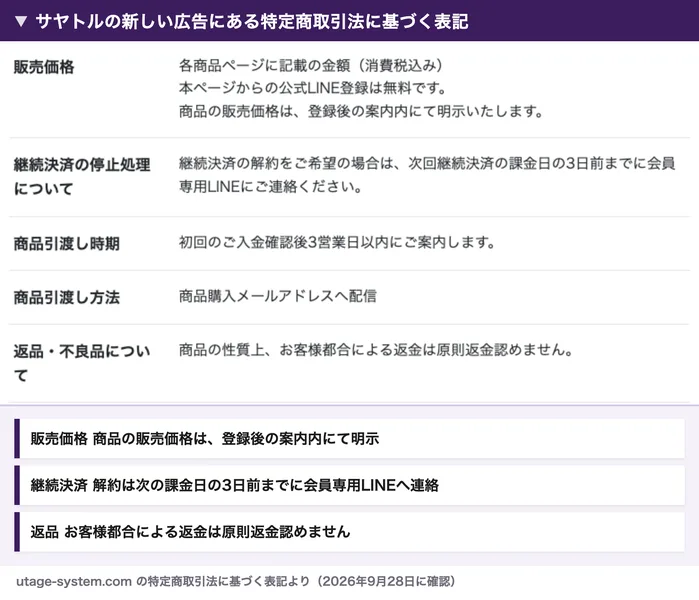Click summary card 返品 お客様都合による返金

tap(350, 532)
